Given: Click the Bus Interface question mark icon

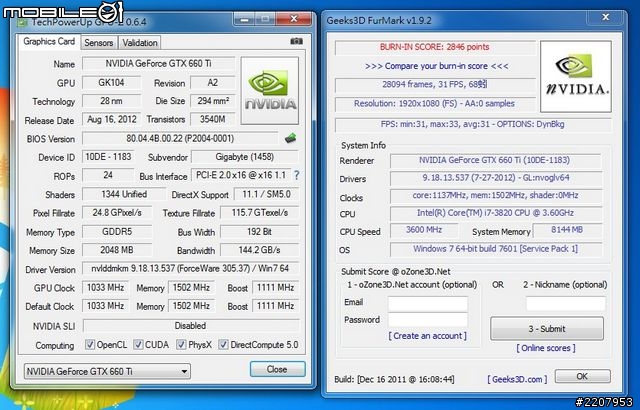Looking at the screenshot, I should click(x=297, y=175).
